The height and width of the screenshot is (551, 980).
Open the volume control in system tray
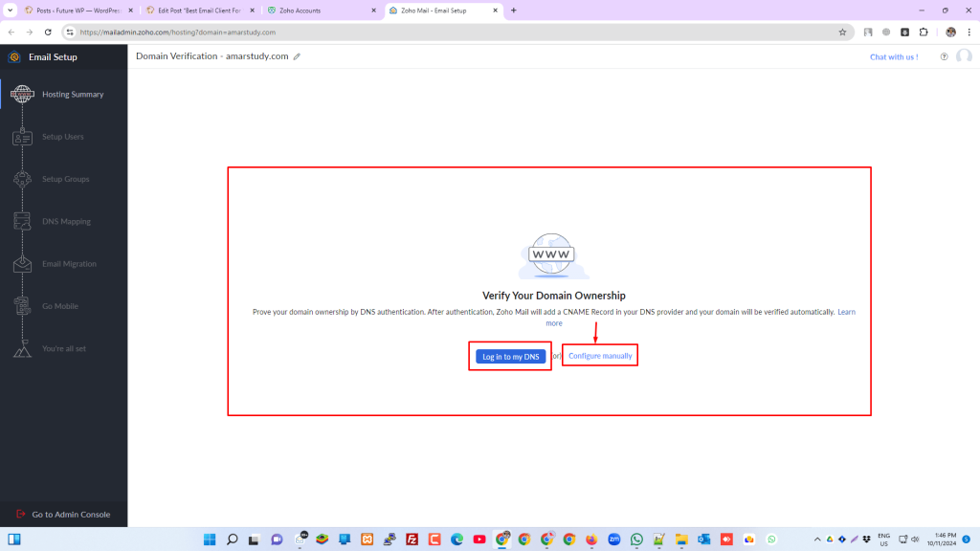pyautogui.click(x=915, y=540)
